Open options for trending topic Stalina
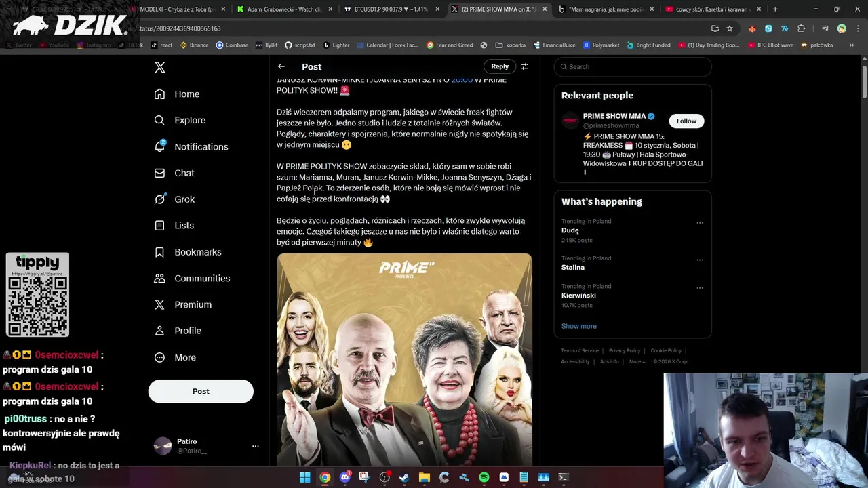This screenshot has width=868, height=488. 700,260
